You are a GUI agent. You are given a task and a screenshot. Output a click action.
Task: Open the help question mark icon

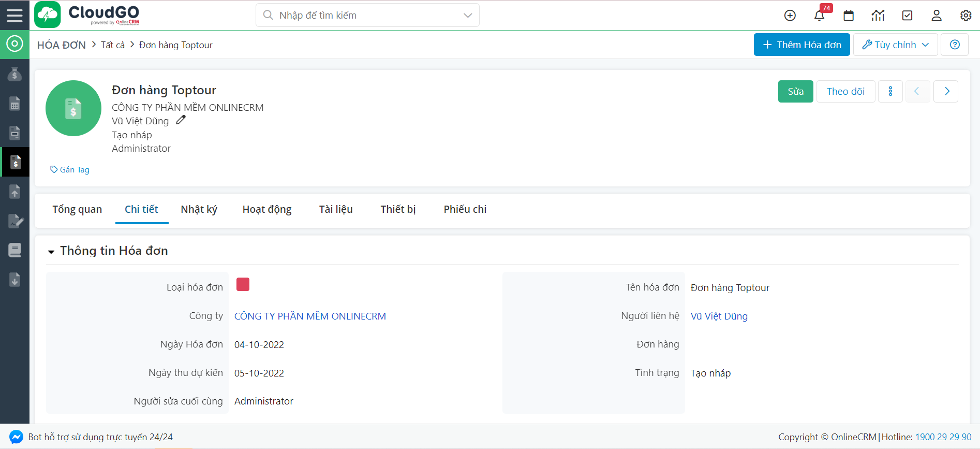pos(955,45)
